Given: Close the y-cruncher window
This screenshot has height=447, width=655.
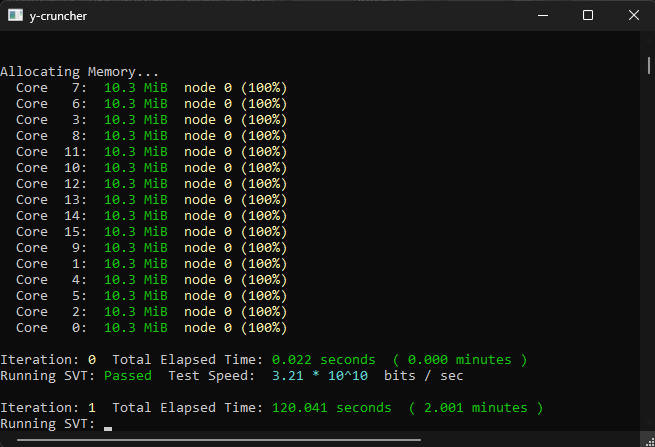Looking at the screenshot, I should (633, 15).
